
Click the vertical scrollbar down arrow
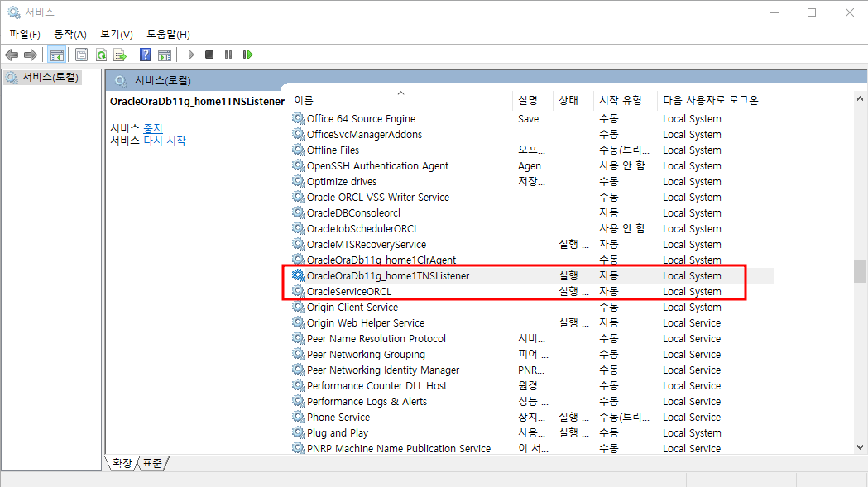click(x=860, y=447)
